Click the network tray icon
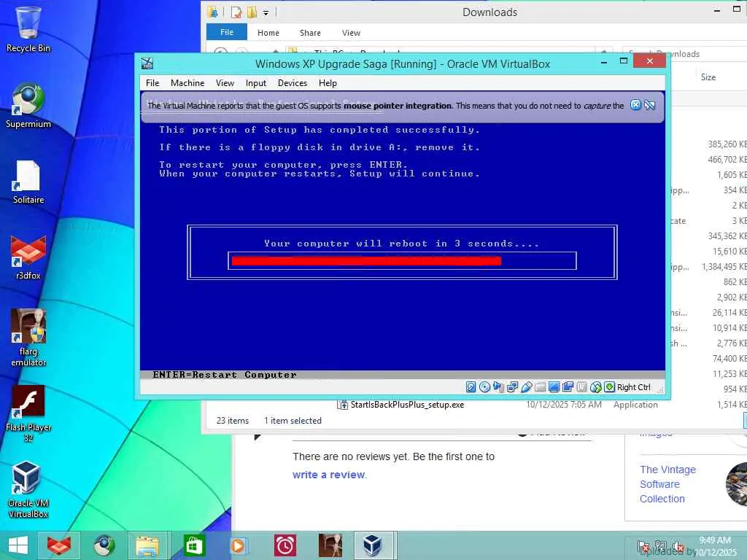This screenshot has width=747, height=560. tap(660, 547)
